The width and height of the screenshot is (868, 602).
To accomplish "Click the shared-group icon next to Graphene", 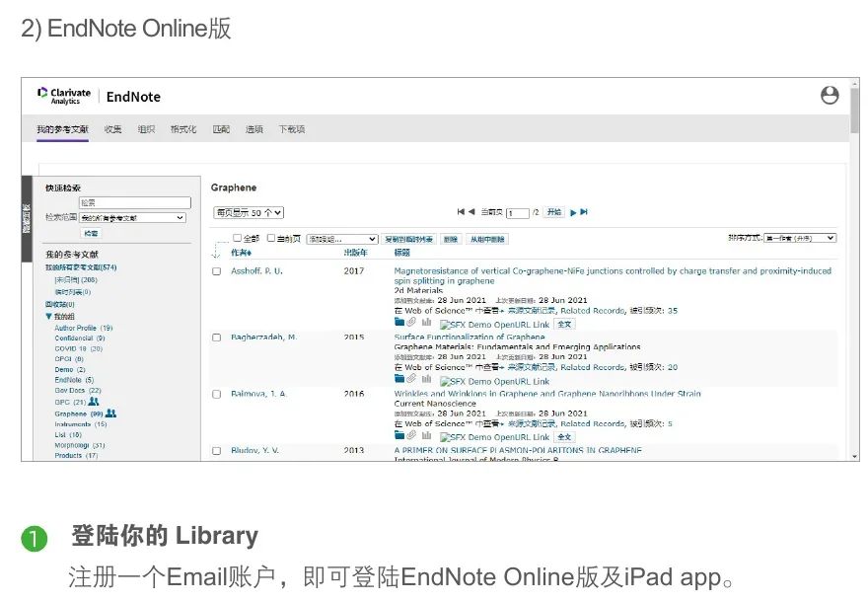I will click(110, 414).
